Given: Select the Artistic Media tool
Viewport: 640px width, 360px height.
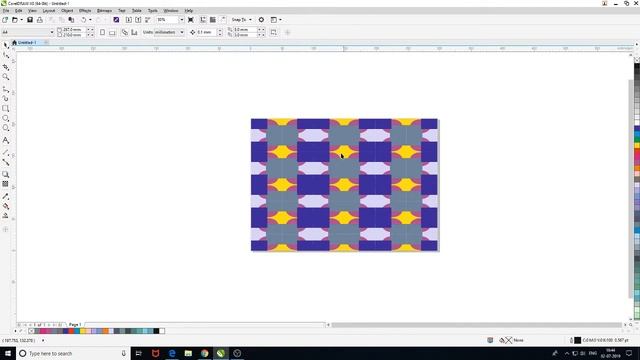Looking at the screenshot, I should 6,98.
